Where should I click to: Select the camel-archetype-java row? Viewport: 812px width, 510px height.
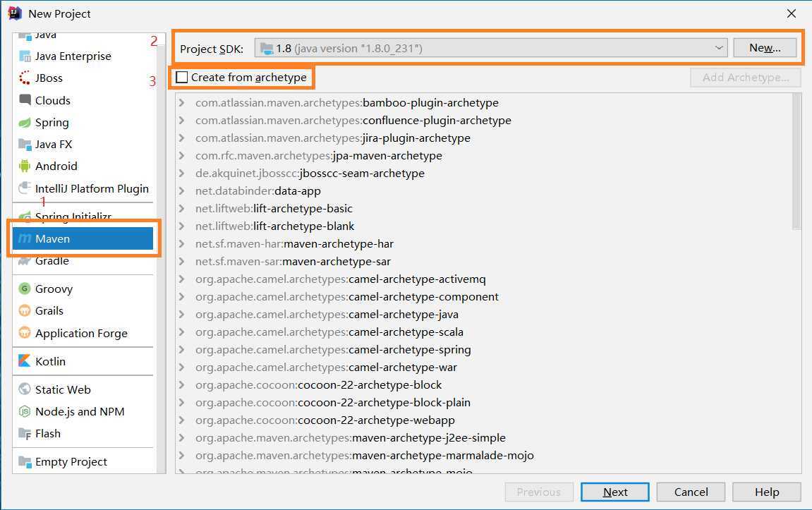click(484, 315)
